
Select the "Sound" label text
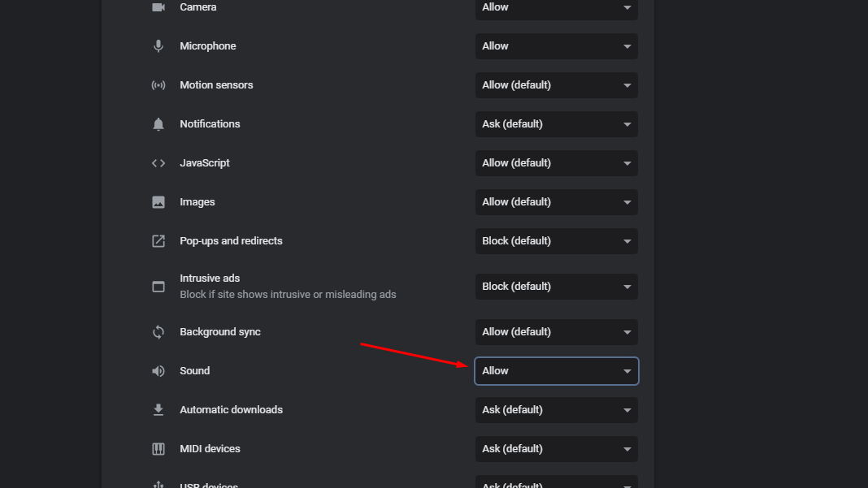tap(195, 371)
